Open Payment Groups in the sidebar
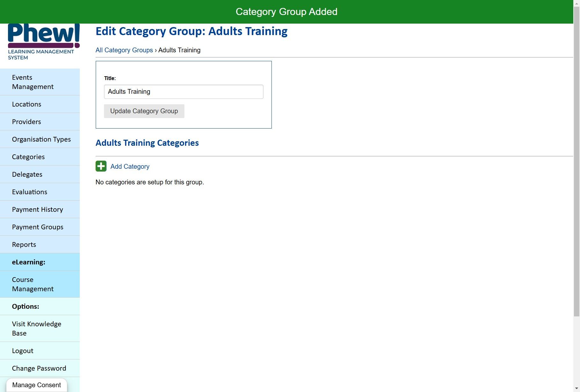Screen dimensions: 580x392 [x=38, y=227]
